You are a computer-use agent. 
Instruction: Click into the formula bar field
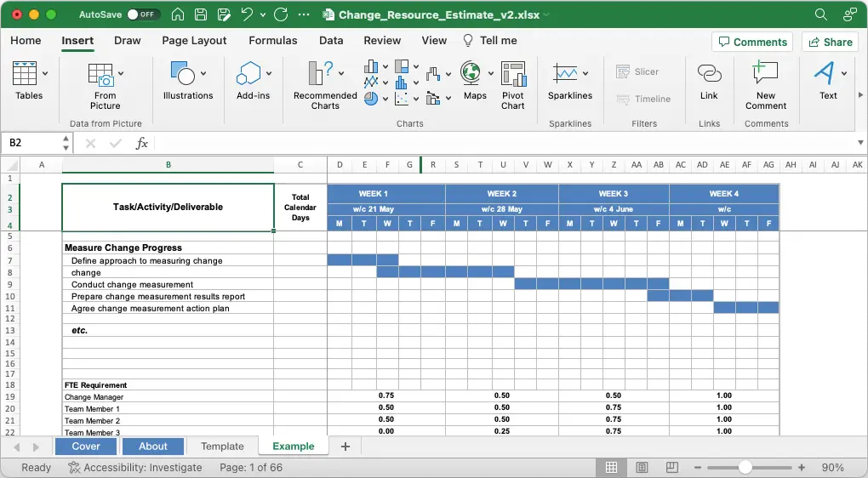pos(504,143)
